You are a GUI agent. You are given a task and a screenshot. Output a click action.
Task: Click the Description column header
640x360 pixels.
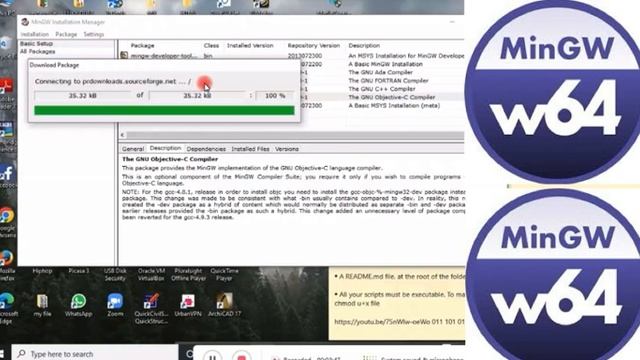364,46
